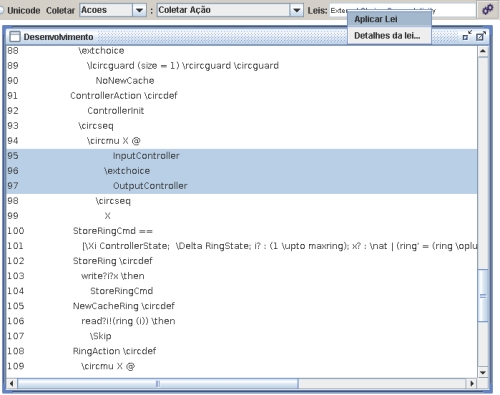Expand the Coletar Ação dropdown arrow
The height and width of the screenshot is (395, 500).
[296, 10]
